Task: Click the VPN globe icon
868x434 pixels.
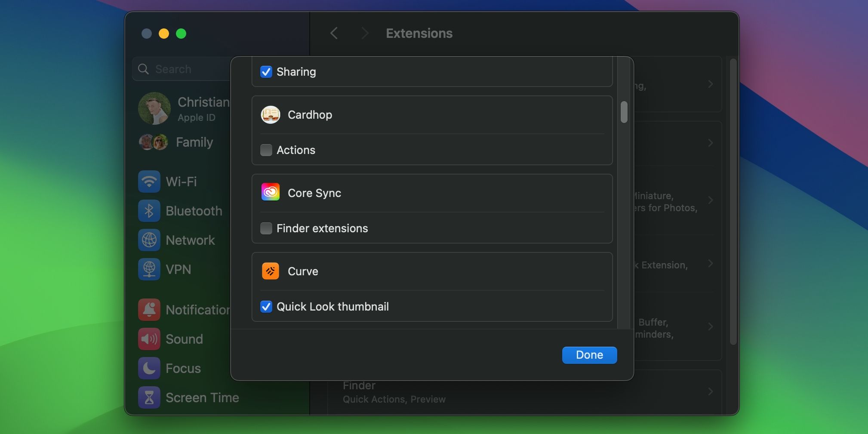Action: 148,269
